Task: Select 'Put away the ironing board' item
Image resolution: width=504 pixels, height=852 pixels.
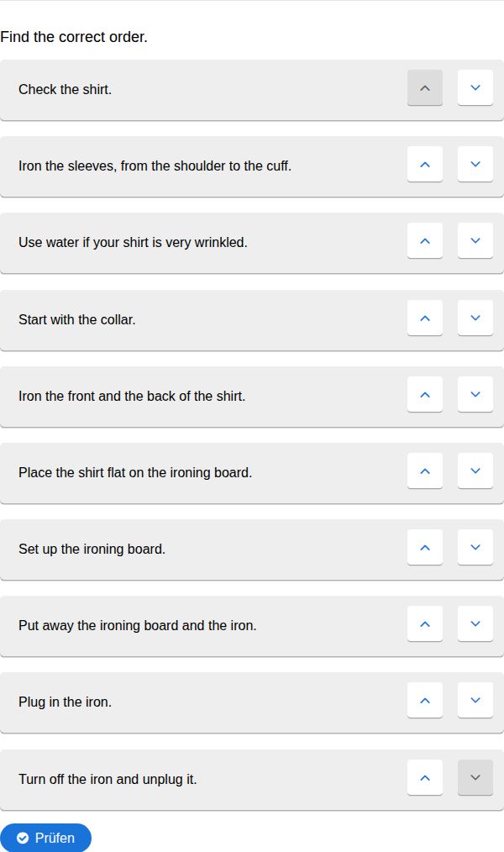Action: point(138,625)
